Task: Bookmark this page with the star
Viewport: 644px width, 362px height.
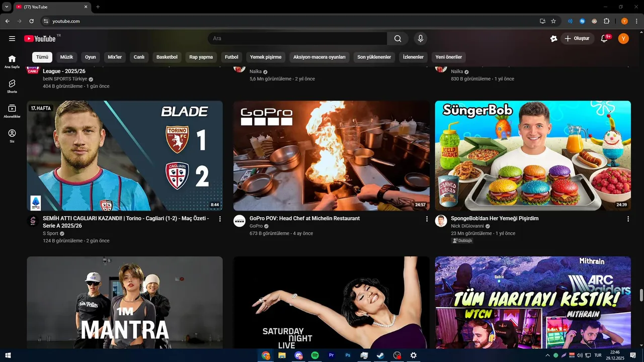Action: point(553,21)
